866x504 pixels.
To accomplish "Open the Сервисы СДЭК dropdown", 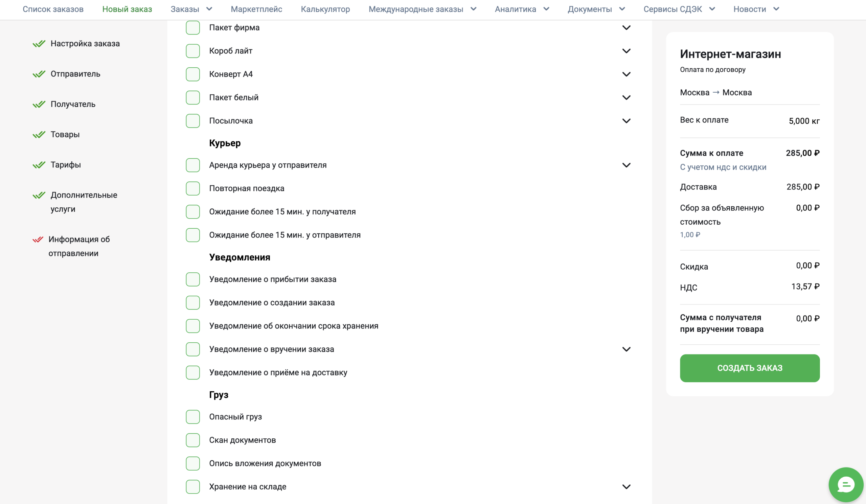I will tap(679, 9).
